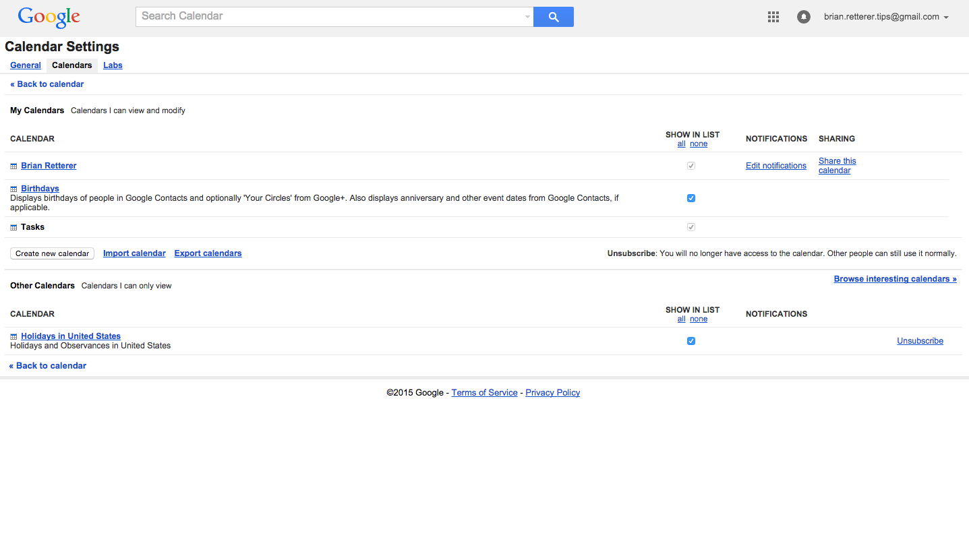This screenshot has width=969, height=560.
Task: Click the Calendar Settings heading
Action: tap(62, 46)
